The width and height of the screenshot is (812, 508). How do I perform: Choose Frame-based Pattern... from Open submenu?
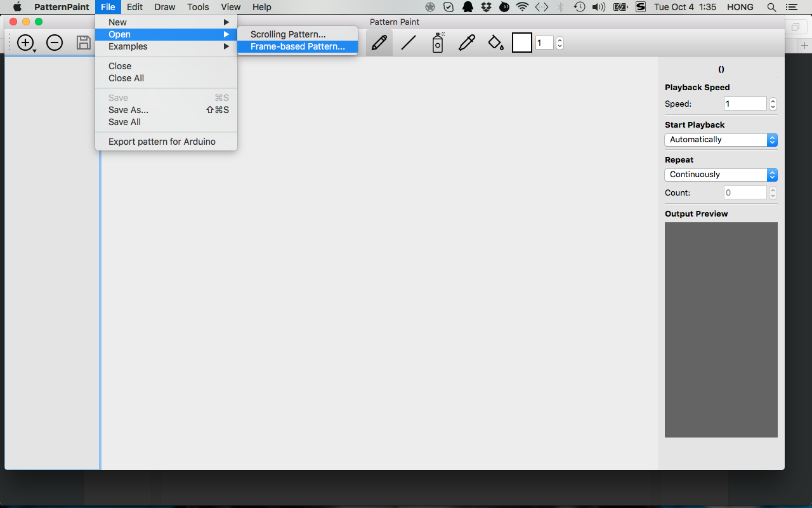[x=298, y=46]
